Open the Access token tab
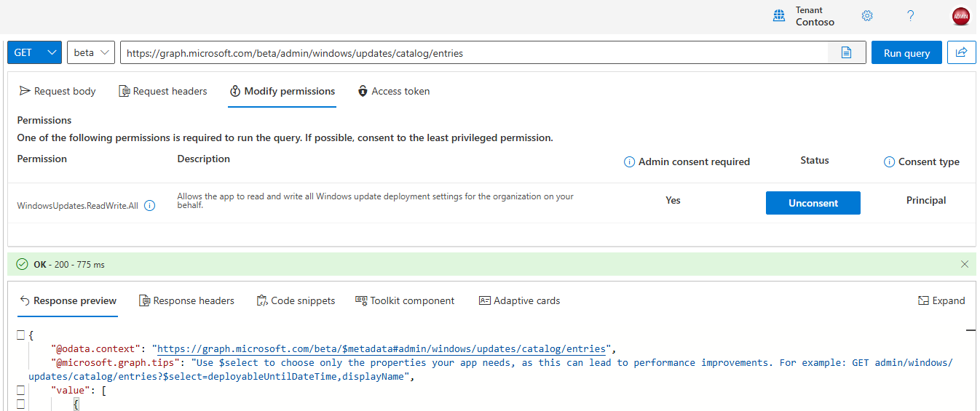Image resolution: width=980 pixels, height=411 pixels. click(x=393, y=91)
